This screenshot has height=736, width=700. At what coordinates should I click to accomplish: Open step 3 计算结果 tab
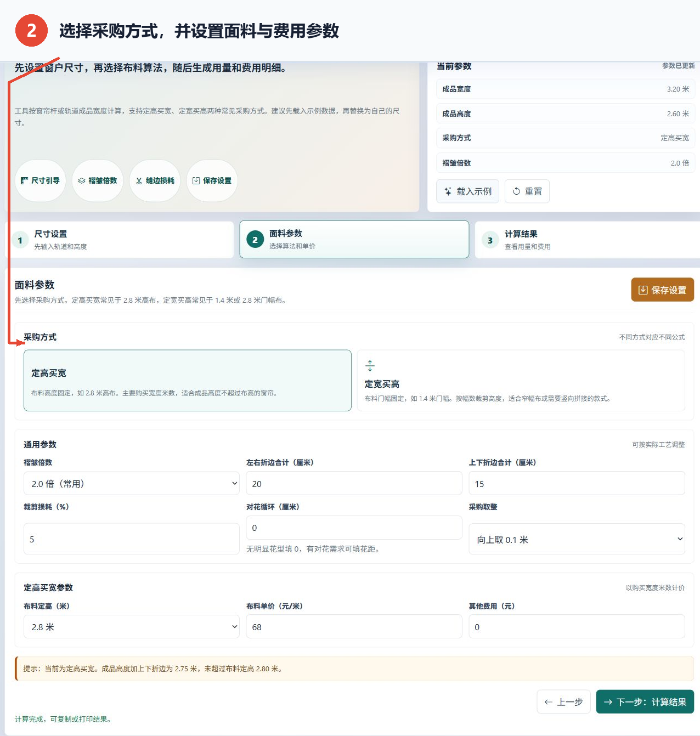588,240
